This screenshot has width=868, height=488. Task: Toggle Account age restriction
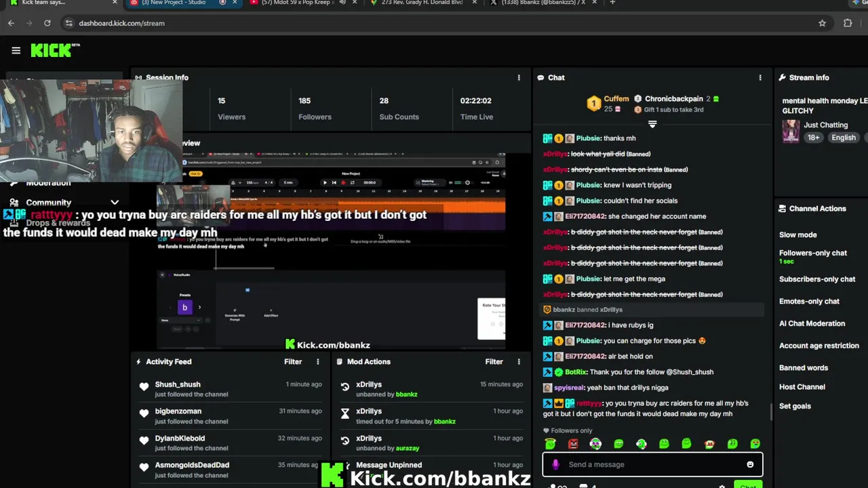pyautogui.click(x=819, y=346)
